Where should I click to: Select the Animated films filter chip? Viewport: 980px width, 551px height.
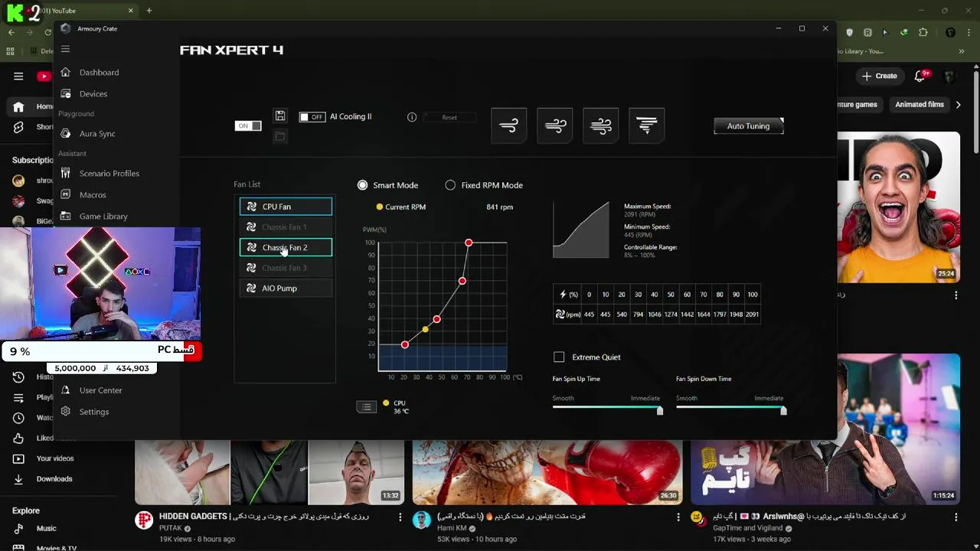point(920,104)
